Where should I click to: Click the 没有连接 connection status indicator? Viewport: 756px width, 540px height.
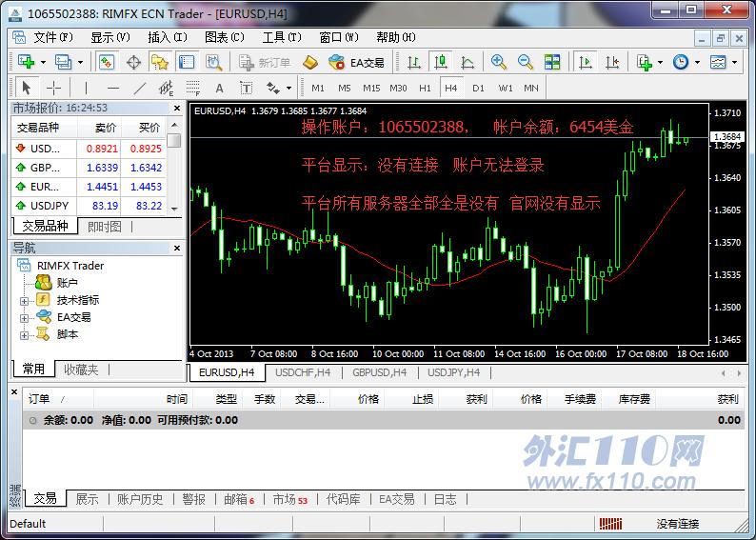pos(677,524)
